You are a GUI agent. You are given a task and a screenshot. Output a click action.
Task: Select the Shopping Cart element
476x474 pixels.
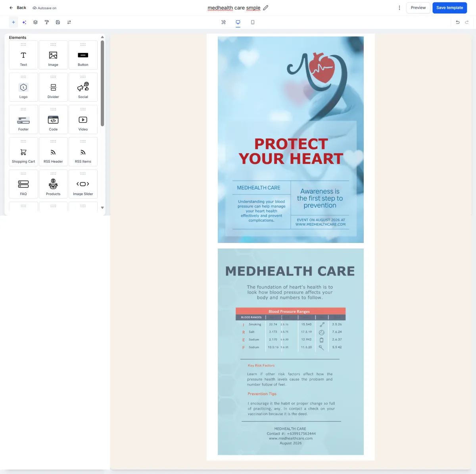click(x=23, y=152)
